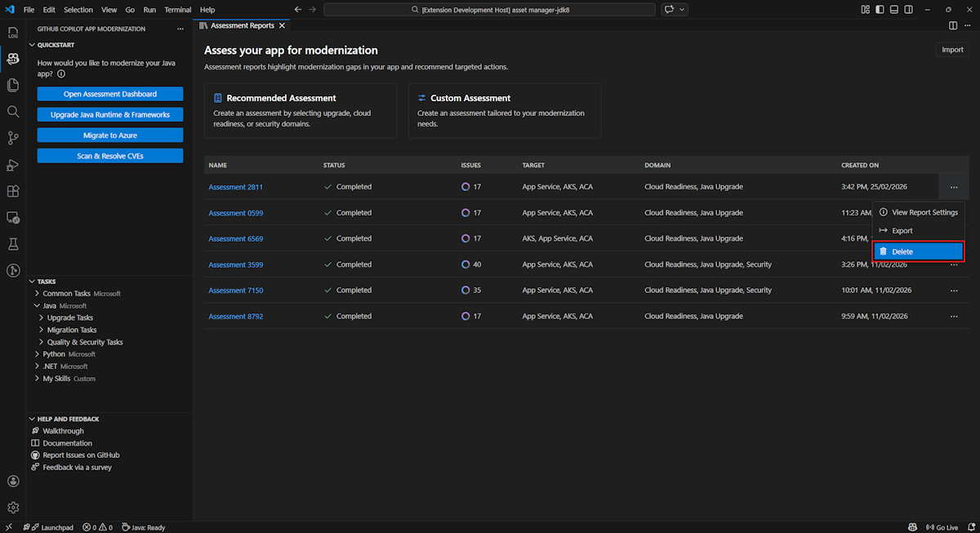Image resolution: width=980 pixels, height=533 pixels.
Task: Click the title bar search field
Action: point(489,10)
